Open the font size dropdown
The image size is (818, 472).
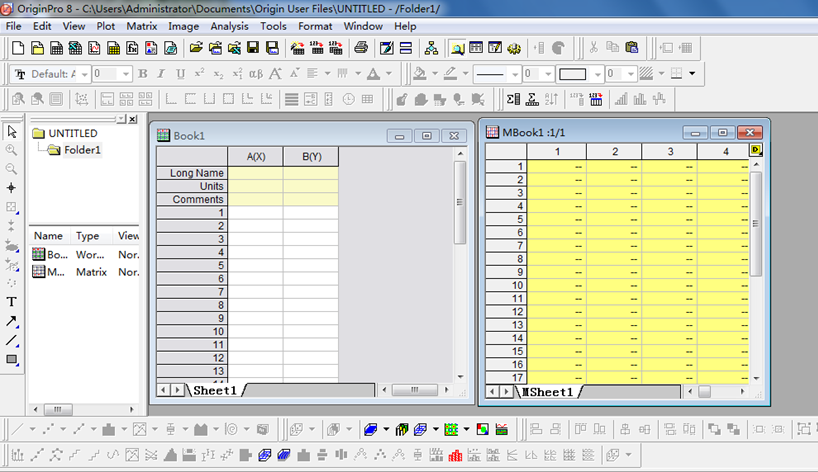coord(126,74)
